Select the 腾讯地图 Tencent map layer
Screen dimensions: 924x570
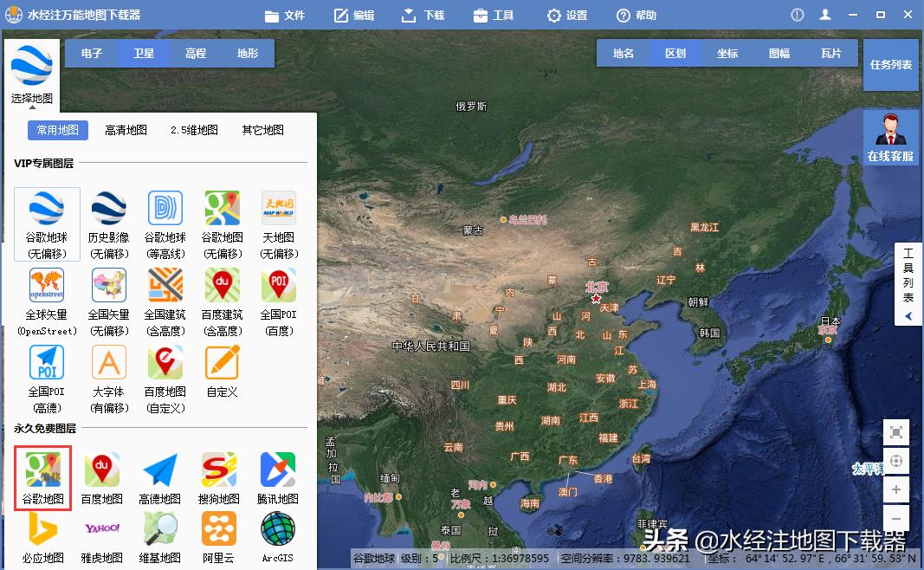277,477
